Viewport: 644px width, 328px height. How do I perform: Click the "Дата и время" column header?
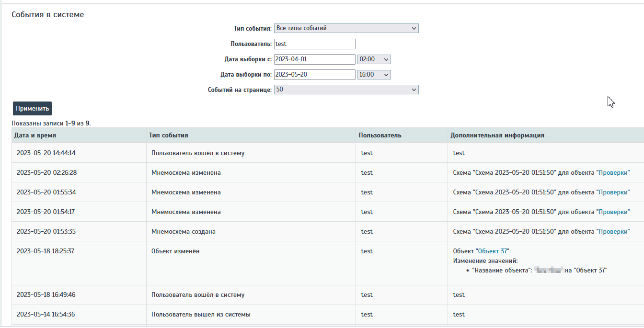(x=35, y=136)
